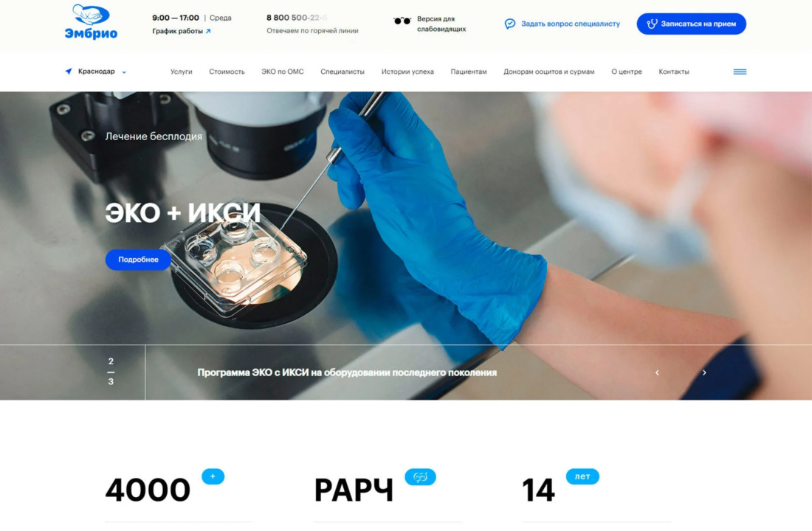812x531 pixels.
Task: Open the Эмбрио logo homepage
Action: click(x=91, y=21)
